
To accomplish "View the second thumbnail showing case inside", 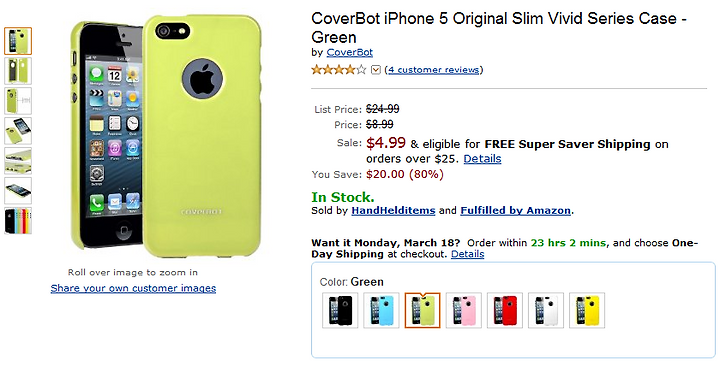I will pyautogui.click(x=18, y=71).
